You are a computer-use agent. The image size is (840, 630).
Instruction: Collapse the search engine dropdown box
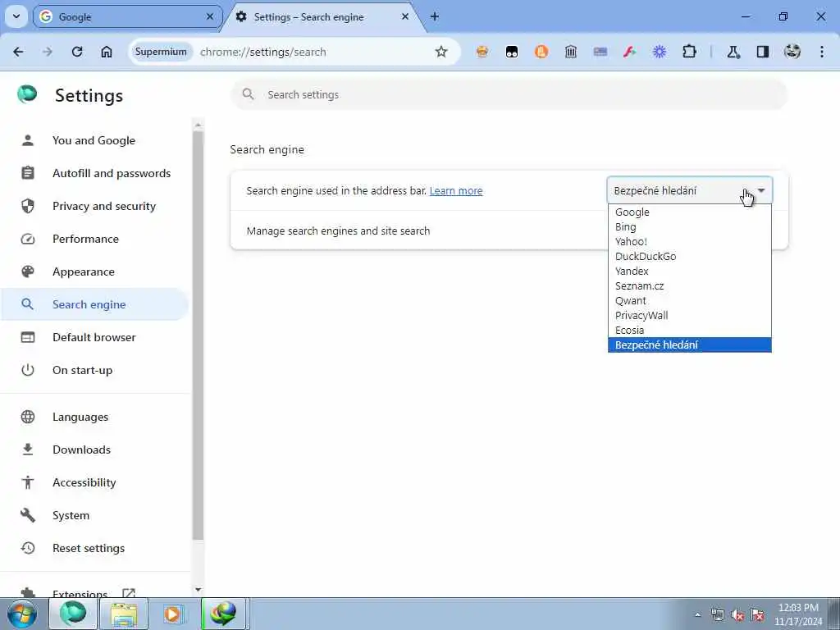point(689,190)
